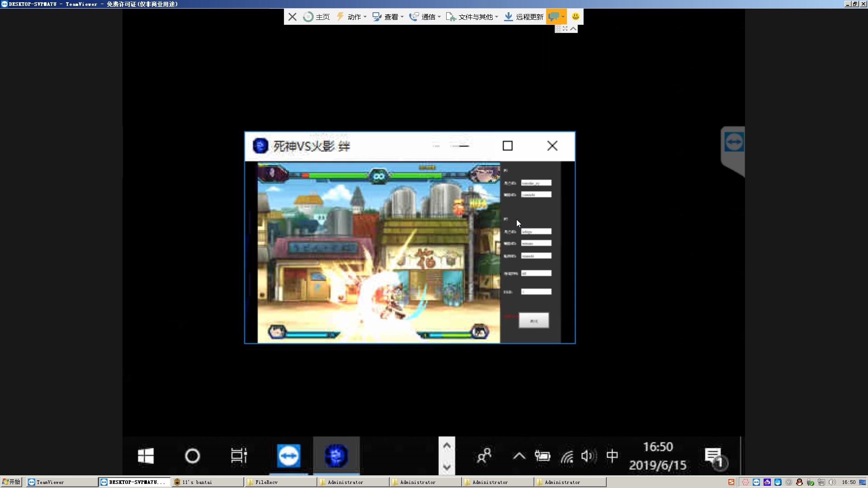Image resolution: width=868 pixels, height=488 pixels.
Task: Switch to DESKTOP-SVPMA7U taskbar button
Action: click(135, 482)
